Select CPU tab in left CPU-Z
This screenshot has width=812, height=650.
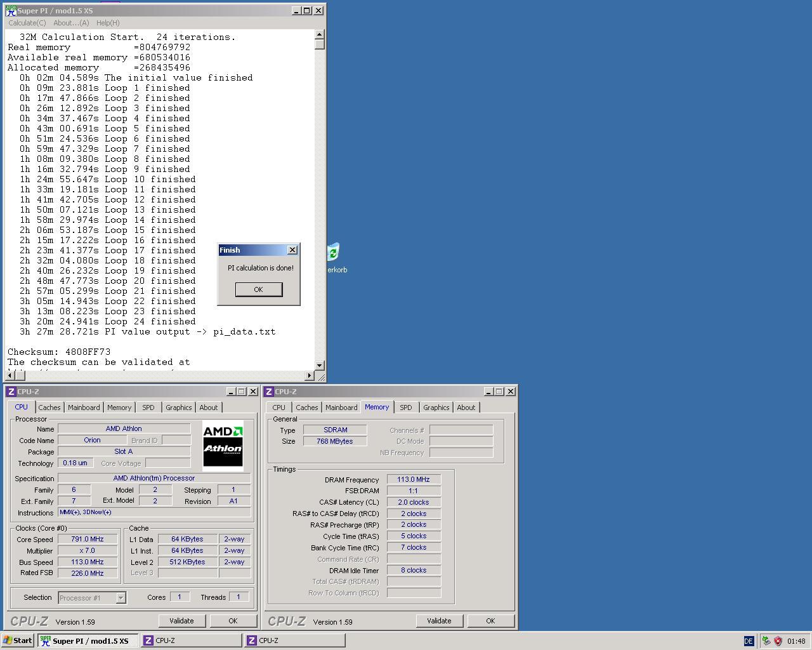click(x=21, y=407)
